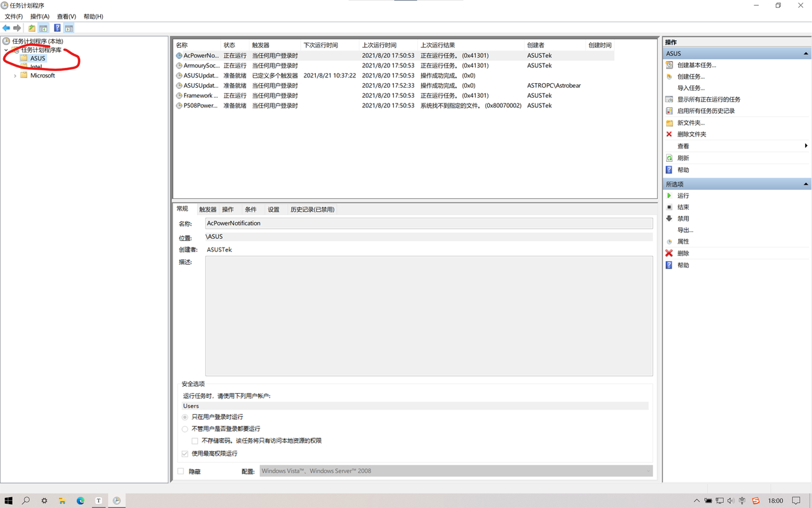Click inside the 描述 text area
Viewport: 812px width, 508px height.
(429, 316)
